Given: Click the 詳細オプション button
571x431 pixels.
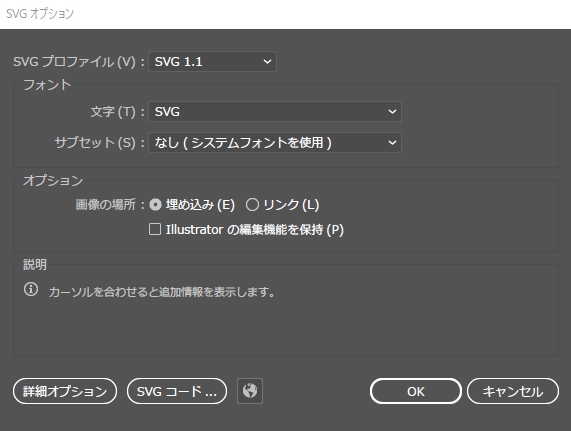Looking at the screenshot, I should (65, 391).
